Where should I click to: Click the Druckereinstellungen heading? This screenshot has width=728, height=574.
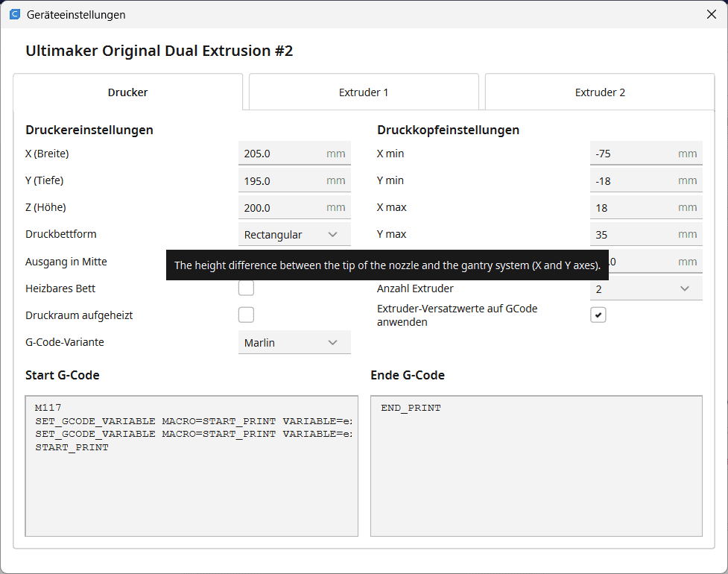click(89, 130)
